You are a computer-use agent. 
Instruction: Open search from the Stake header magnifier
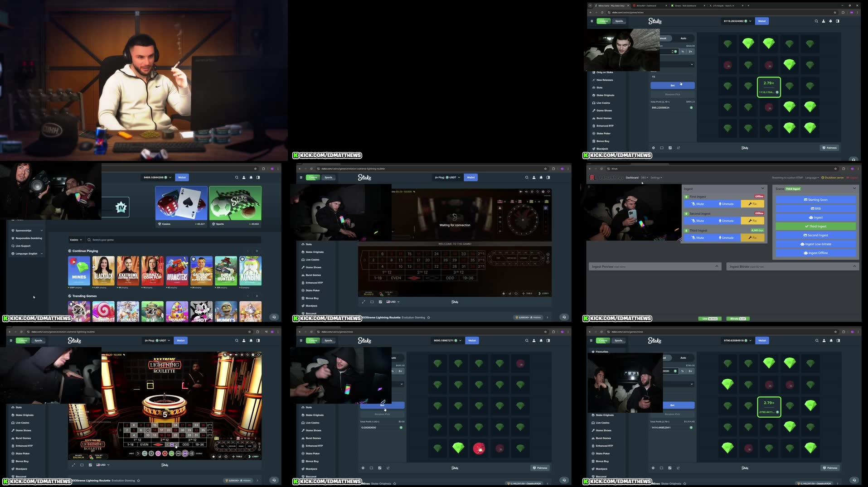point(817,340)
